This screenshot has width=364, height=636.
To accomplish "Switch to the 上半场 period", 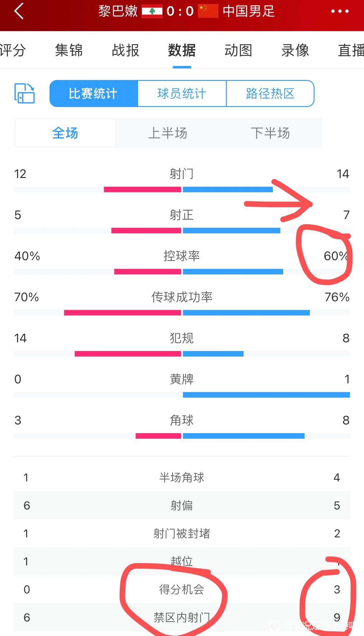I will click(168, 133).
